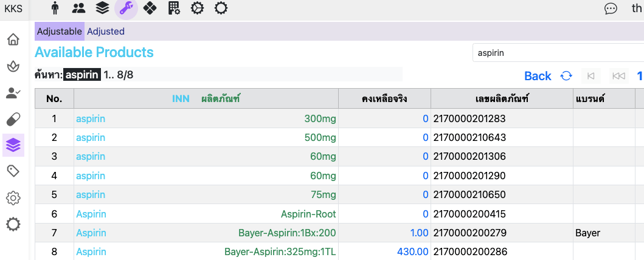The width and height of the screenshot is (644, 260).
Task: Open the th language selector
Action: 637,9
